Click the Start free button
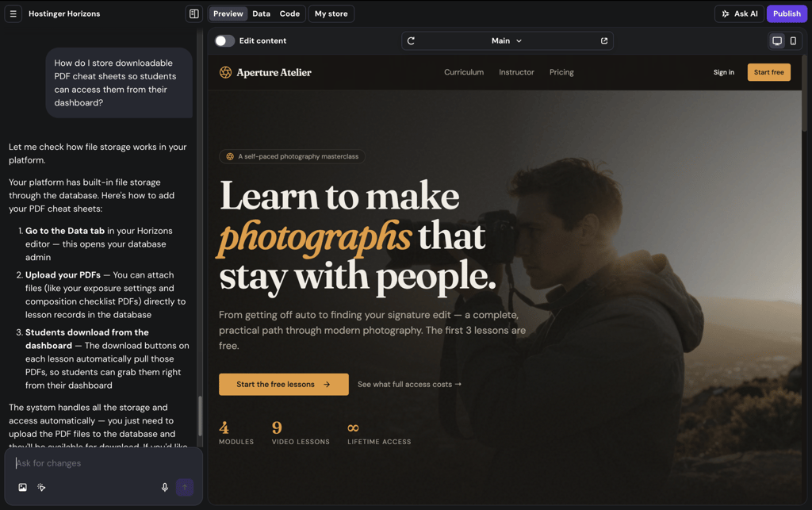 [x=768, y=72]
